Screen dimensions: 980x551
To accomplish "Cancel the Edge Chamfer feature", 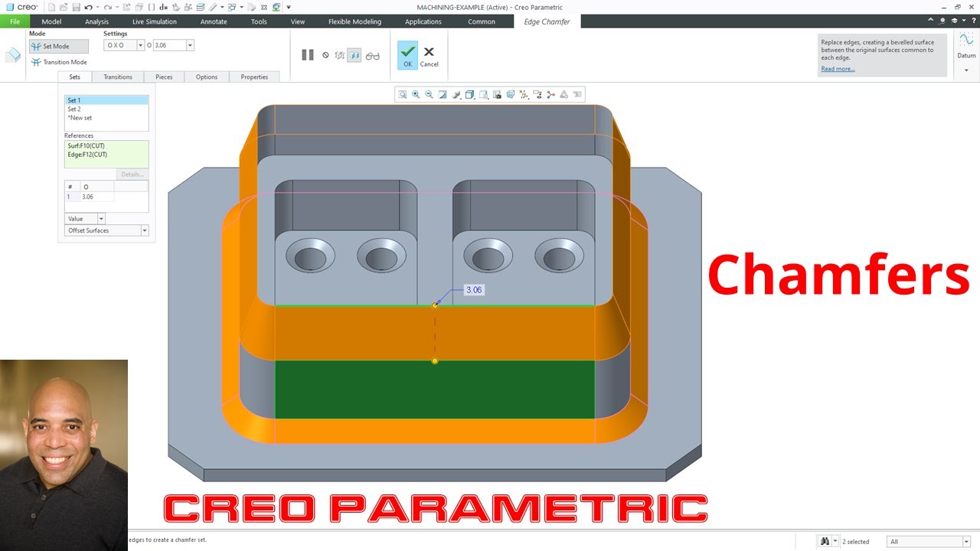I will click(429, 56).
